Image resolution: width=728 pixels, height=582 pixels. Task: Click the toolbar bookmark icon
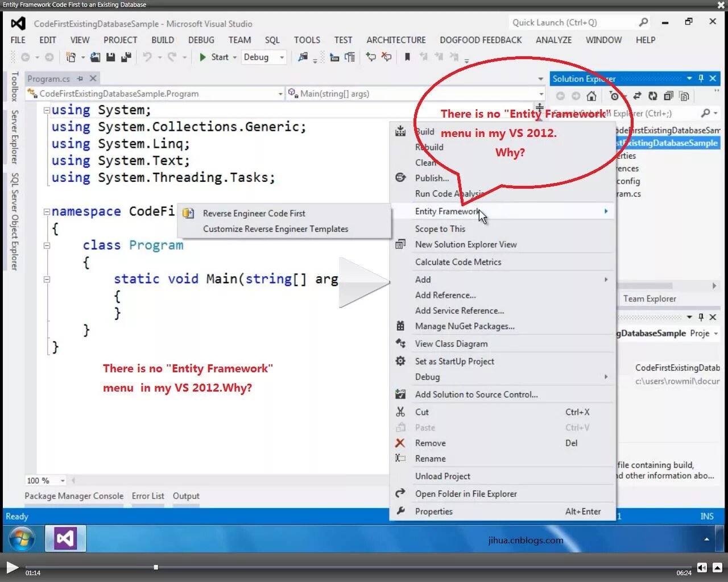[x=407, y=57]
